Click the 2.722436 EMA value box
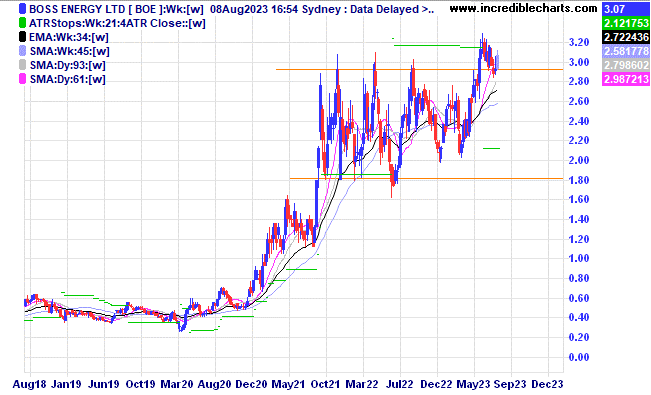This screenshot has width=651, height=395. (626, 37)
